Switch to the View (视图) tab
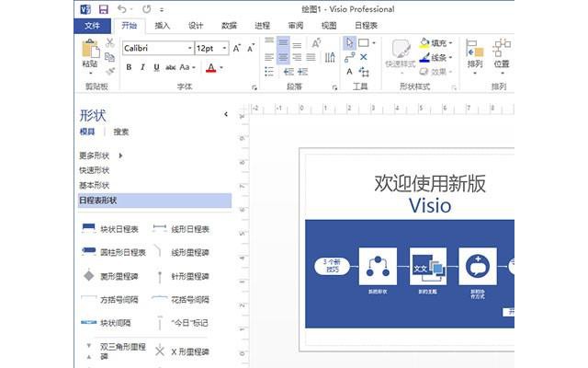Viewport: 588px width, 368px height. tap(329, 26)
